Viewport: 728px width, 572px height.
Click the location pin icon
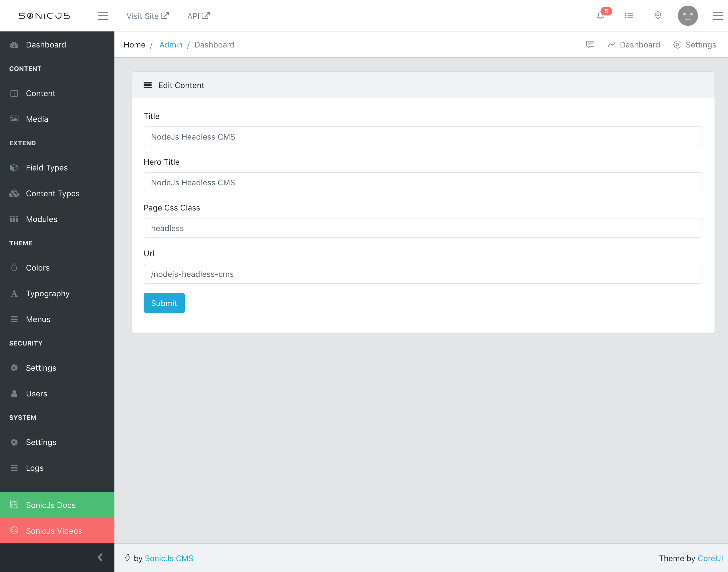(658, 15)
